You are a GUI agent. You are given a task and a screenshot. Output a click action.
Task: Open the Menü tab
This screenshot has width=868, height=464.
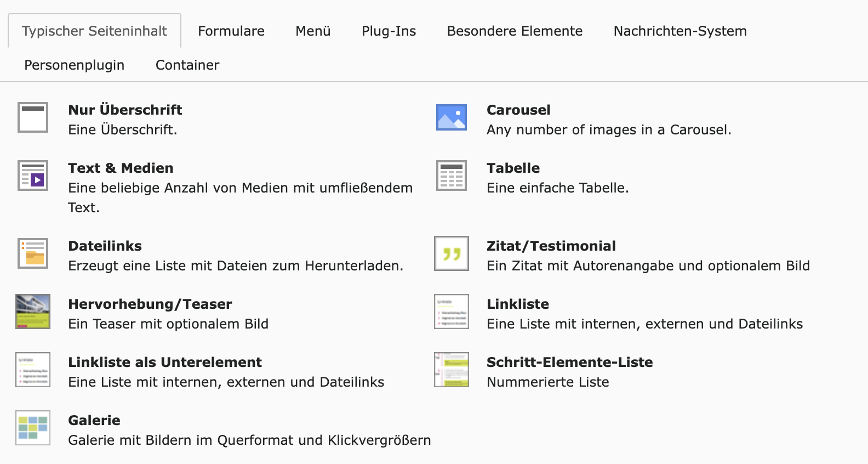click(x=313, y=31)
